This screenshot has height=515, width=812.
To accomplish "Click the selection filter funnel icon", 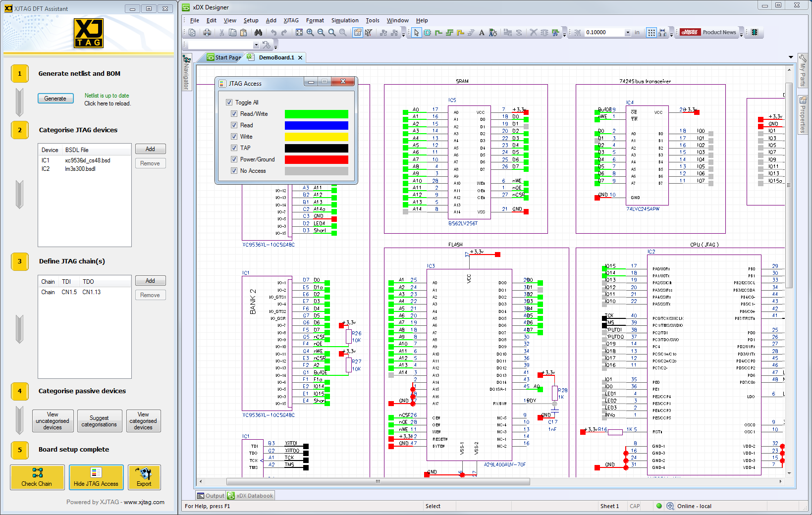I will (x=369, y=33).
